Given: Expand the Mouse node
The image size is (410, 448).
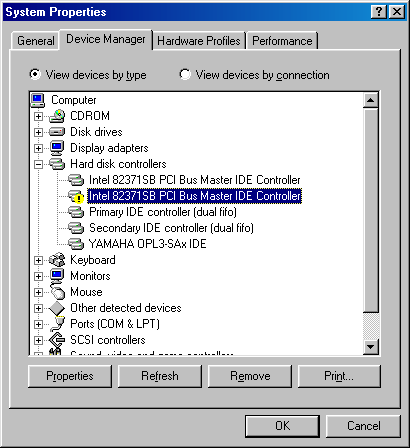Looking at the screenshot, I should (38, 292).
